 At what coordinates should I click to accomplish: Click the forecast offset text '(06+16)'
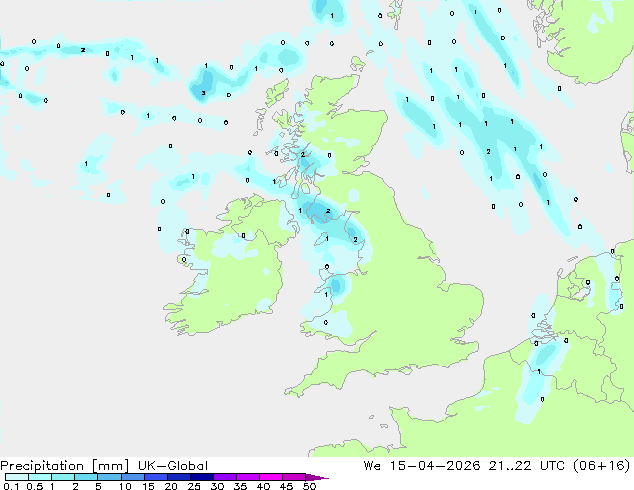coord(602,466)
